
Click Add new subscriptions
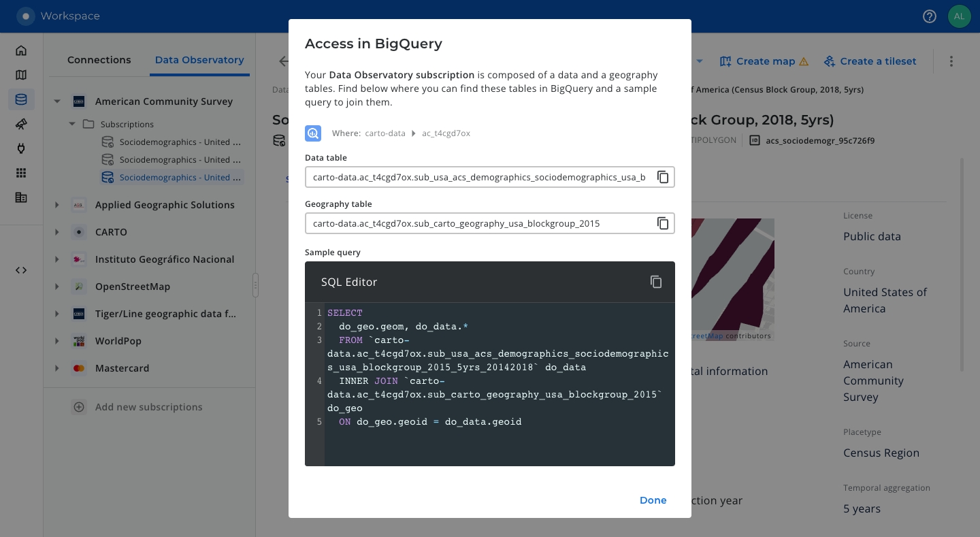coord(148,407)
